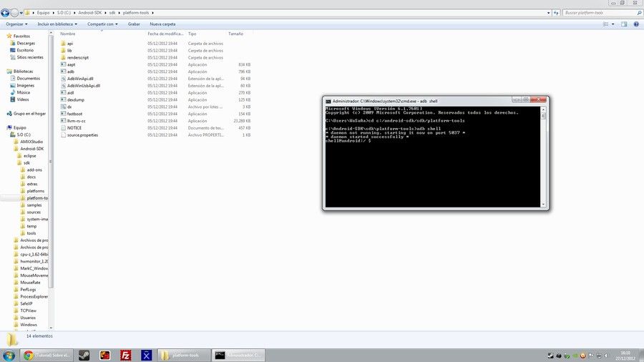Switch to platform-tools Explorer taskbar button
This screenshot has width=644, height=362.
coord(183,355)
